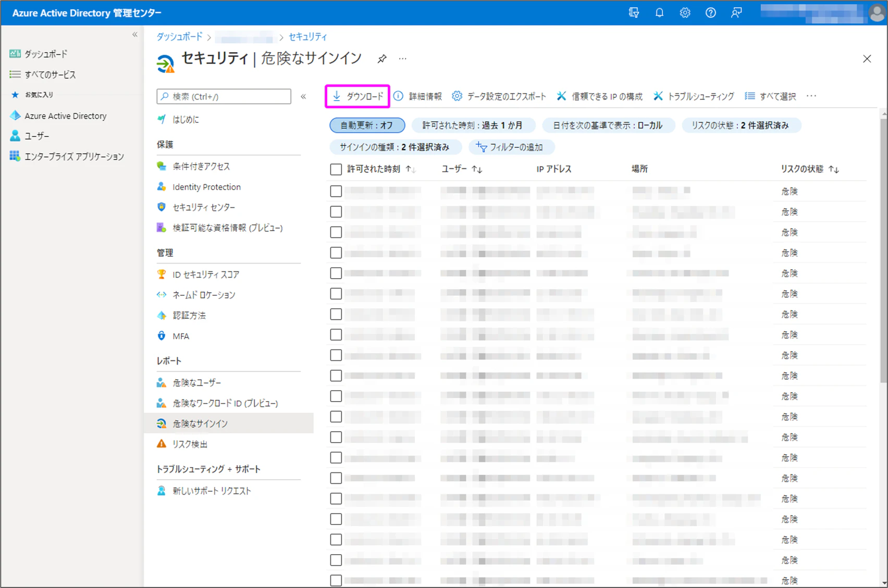Open トラブルシューティング in the toolbar
This screenshot has height=588, width=888.
(x=694, y=96)
